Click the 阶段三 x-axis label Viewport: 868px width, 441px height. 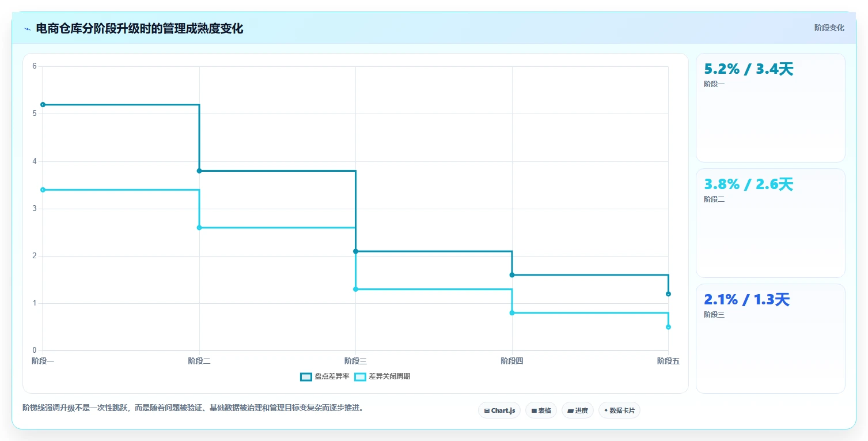355,361
